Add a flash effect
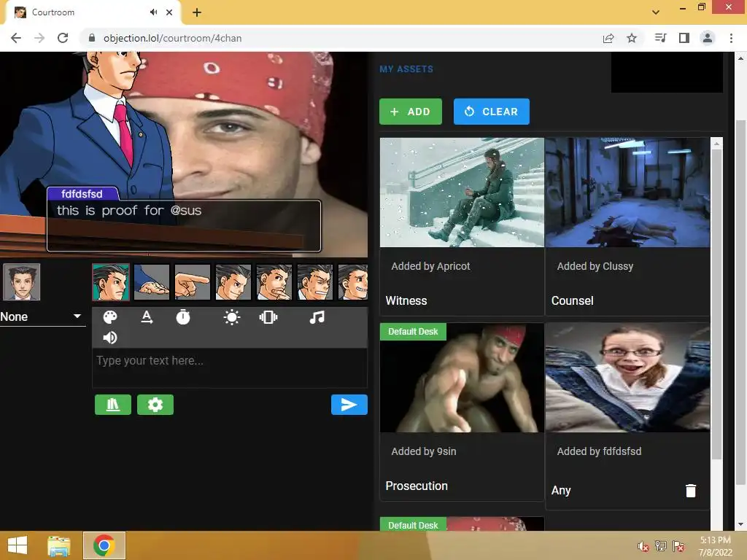747x560 pixels. click(231, 317)
